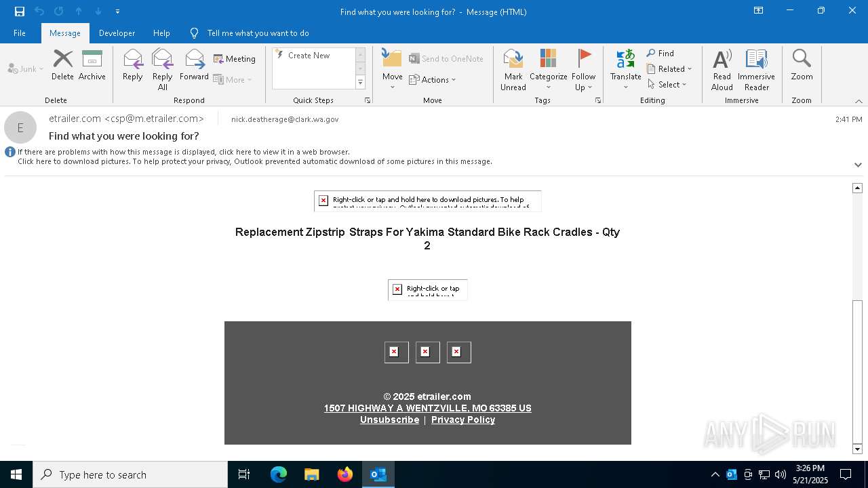This screenshot has width=868, height=488.
Task: Click first blocked social icon in footer
Action: point(397,352)
